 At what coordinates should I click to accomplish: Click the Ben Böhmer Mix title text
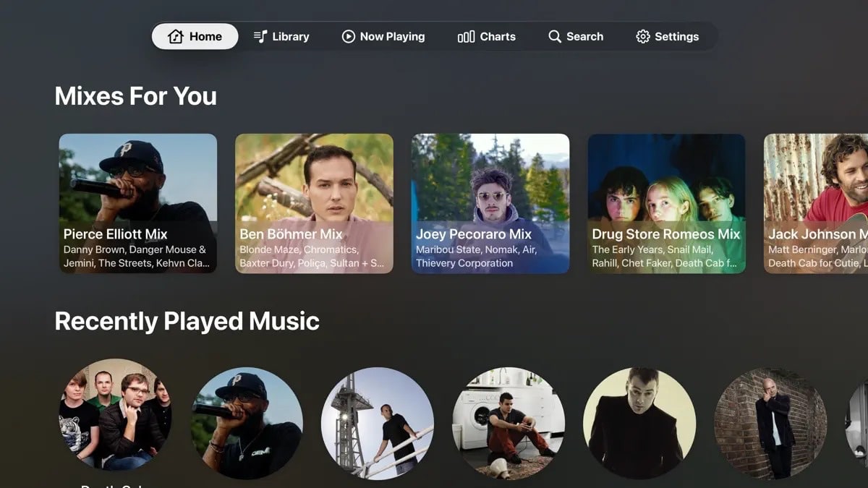tap(291, 234)
